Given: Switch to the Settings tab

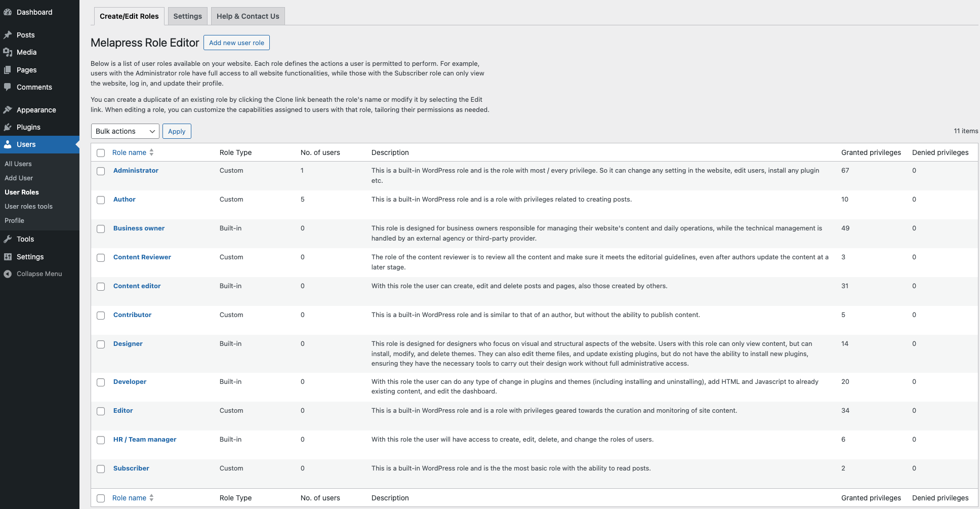Looking at the screenshot, I should tap(187, 16).
